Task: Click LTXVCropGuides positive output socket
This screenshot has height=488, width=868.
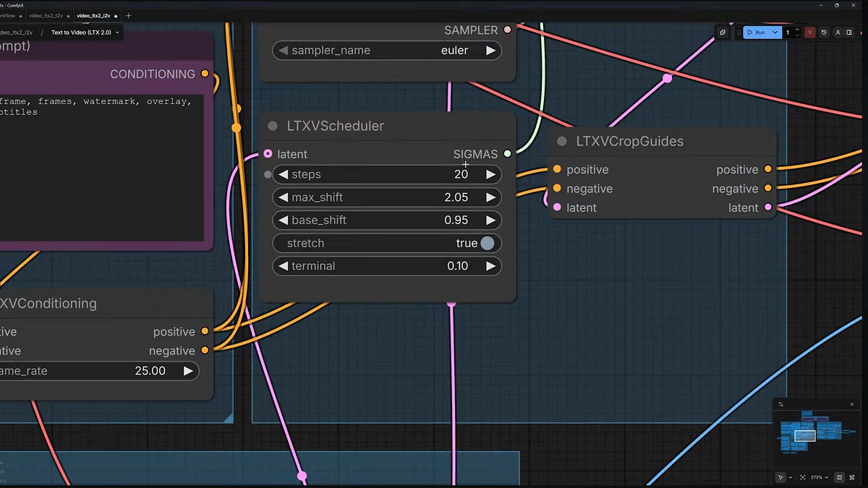Action: pos(767,169)
